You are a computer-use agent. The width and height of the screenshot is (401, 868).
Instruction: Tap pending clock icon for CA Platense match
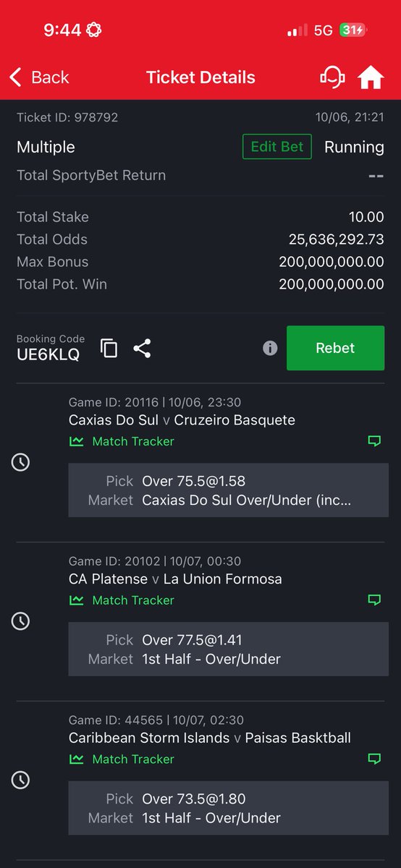point(20,621)
